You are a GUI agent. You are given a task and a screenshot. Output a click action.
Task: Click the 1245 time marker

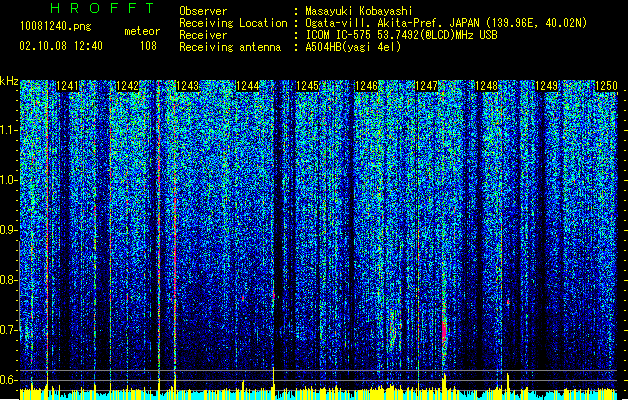click(x=307, y=86)
